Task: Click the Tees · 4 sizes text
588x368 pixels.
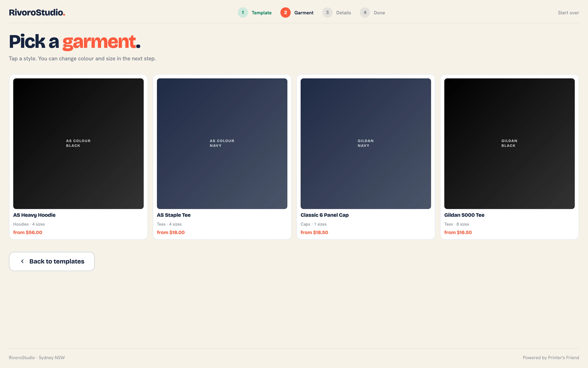Action: (x=169, y=224)
